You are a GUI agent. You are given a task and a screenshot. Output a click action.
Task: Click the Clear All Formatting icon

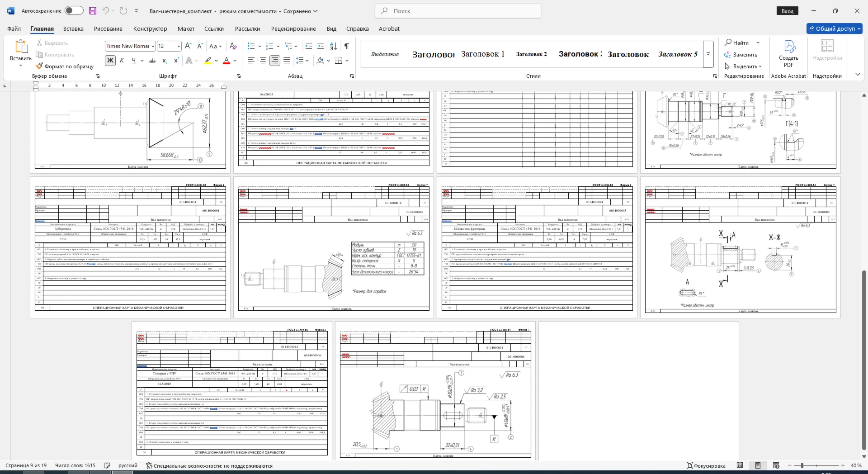(233, 46)
